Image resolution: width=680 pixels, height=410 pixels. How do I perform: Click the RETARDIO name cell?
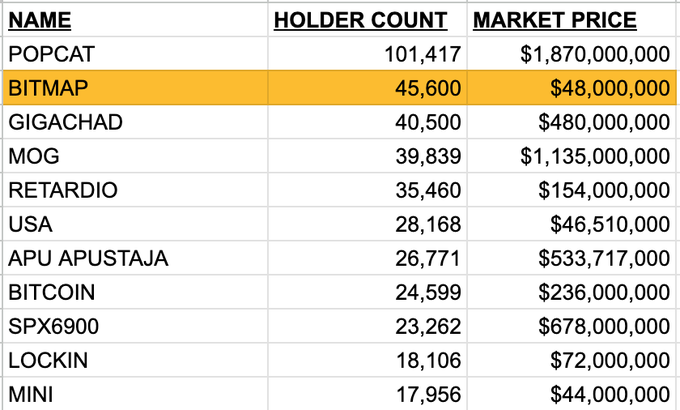[x=62, y=190]
